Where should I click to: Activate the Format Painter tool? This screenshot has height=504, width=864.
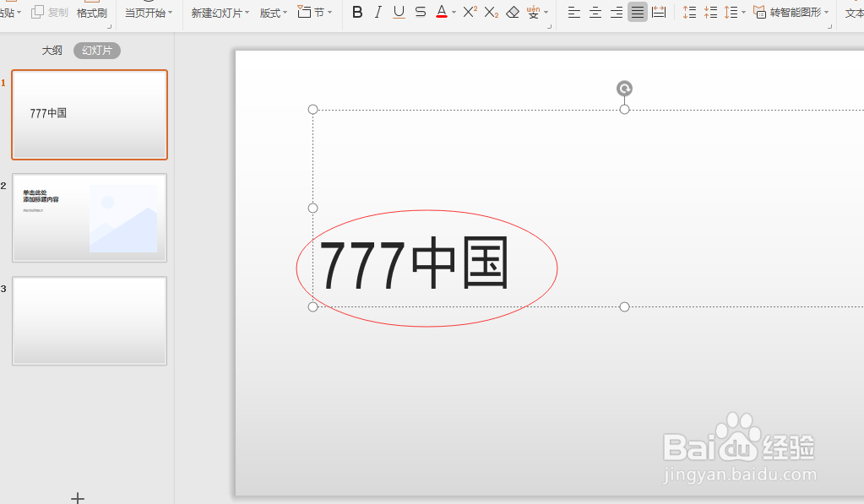point(90,13)
